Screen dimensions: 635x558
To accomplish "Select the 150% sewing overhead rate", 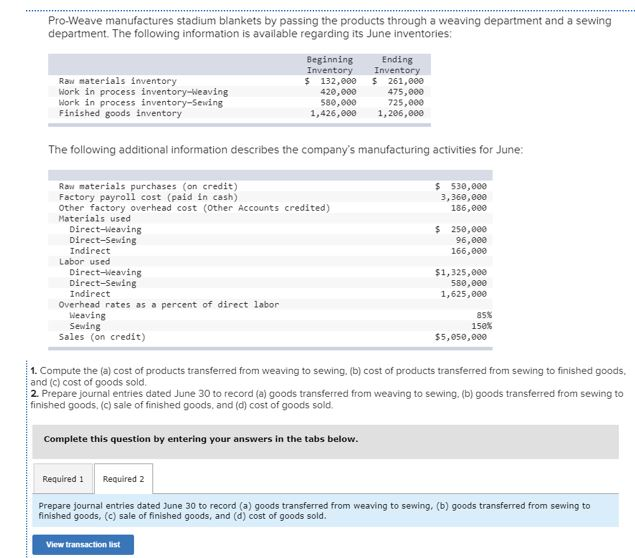I will pos(482,326).
